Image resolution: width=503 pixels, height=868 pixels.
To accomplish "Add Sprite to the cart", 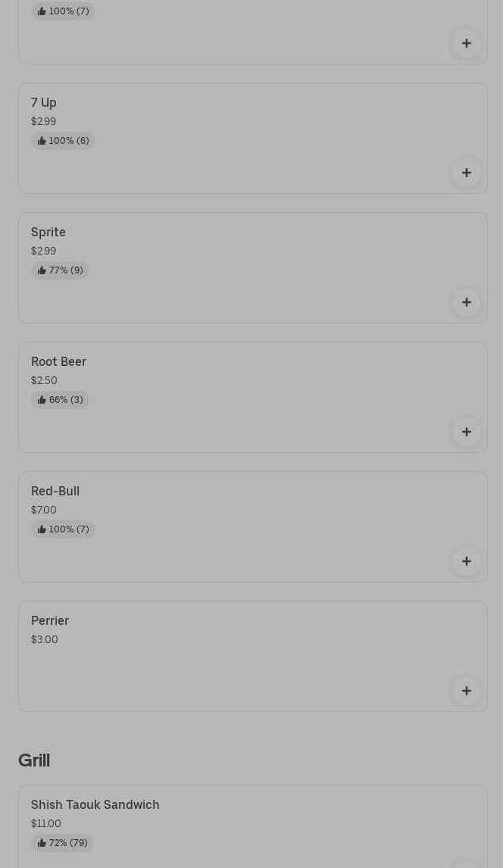I will [467, 302].
